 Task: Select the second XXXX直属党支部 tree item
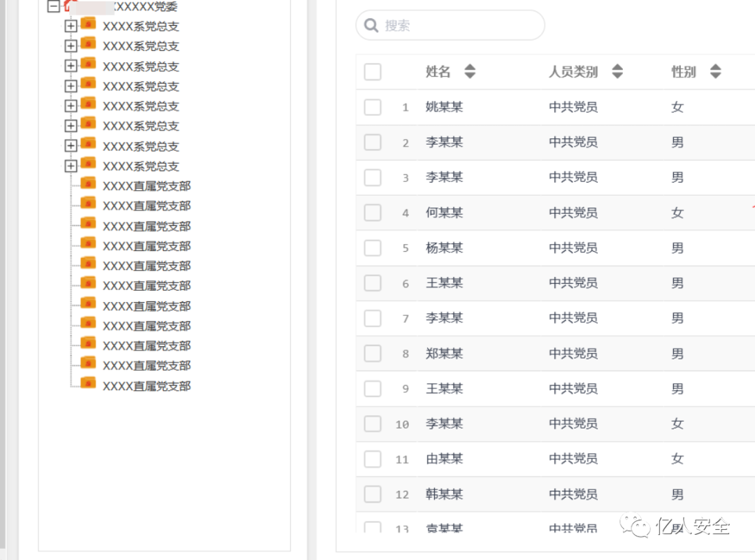[x=147, y=206]
